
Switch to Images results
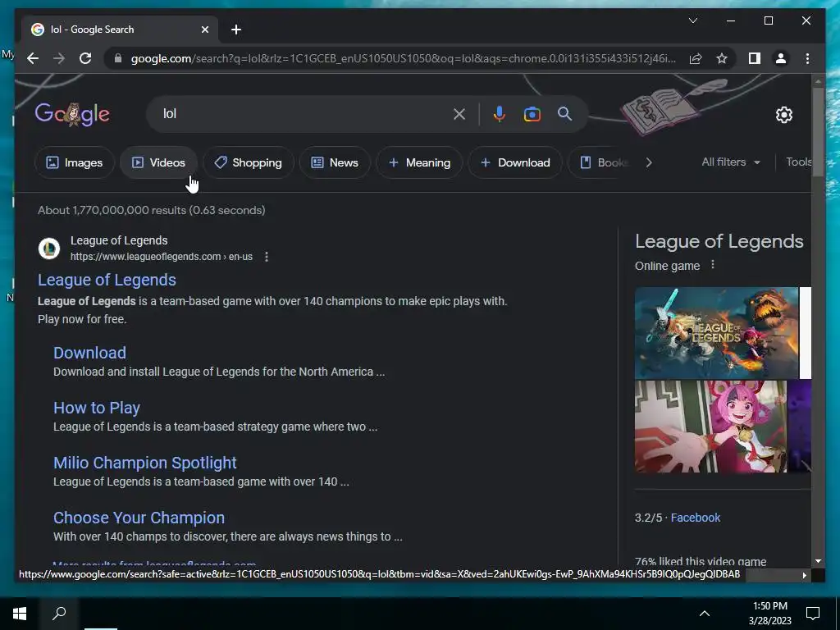pyautogui.click(x=75, y=162)
